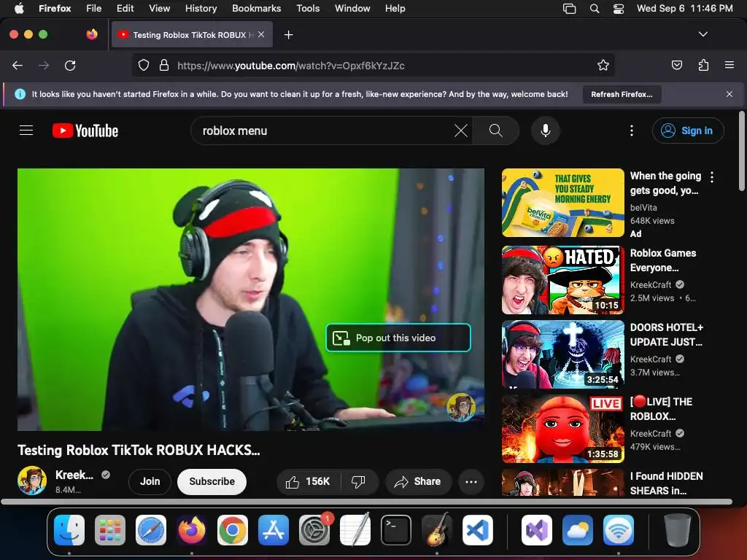Open belVita ad options menu

(712, 177)
